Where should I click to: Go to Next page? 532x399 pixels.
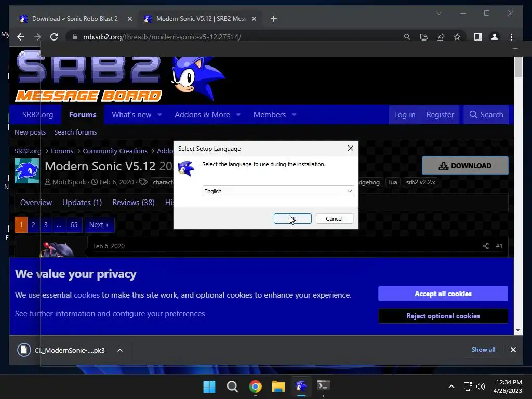(x=99, y=224)
